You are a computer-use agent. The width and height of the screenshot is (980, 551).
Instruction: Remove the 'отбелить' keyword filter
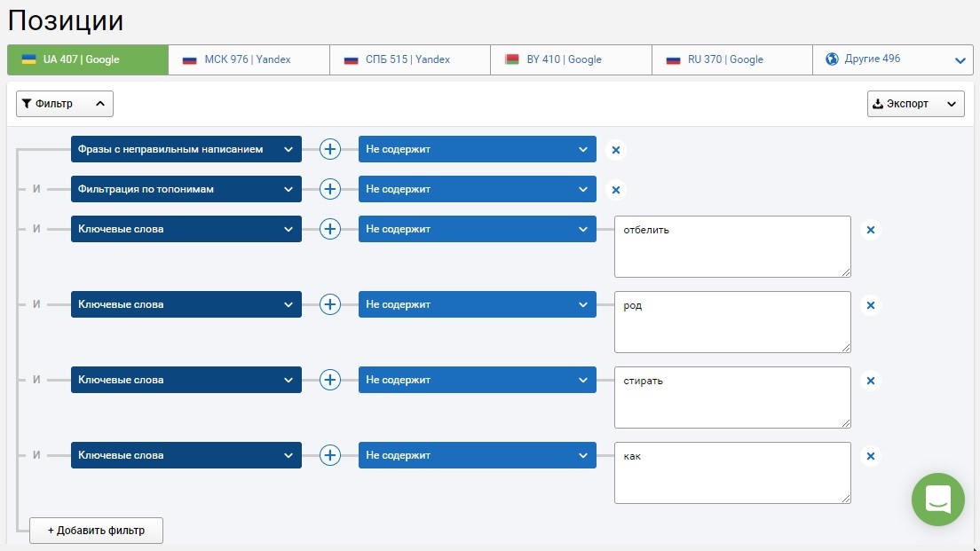pyautogui.click(x=871, y=230)
